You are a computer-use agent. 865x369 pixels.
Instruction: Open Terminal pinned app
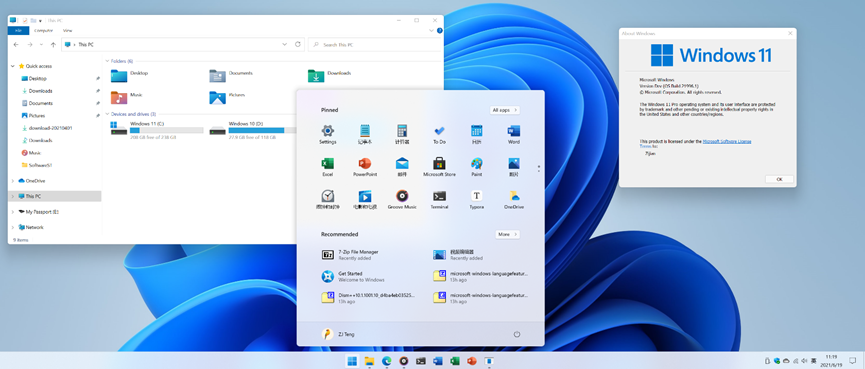(439, 199)
